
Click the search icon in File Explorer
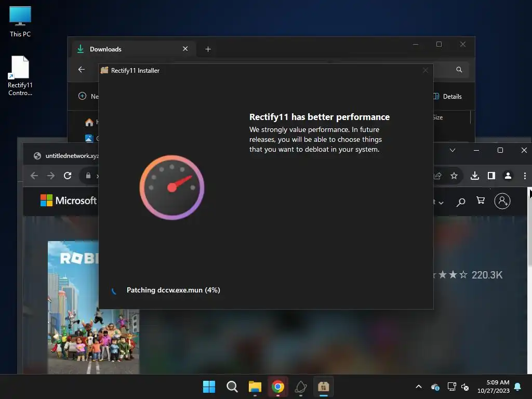point(459,70)
